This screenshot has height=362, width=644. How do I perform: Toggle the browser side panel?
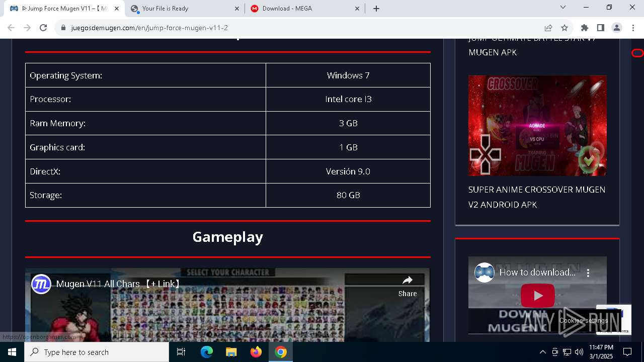coord(601,28)
